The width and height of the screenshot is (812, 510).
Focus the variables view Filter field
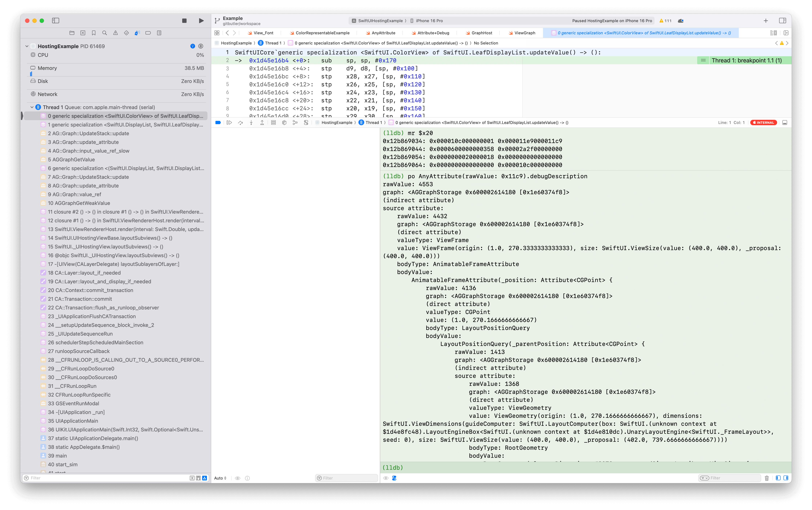coord(346,478)
